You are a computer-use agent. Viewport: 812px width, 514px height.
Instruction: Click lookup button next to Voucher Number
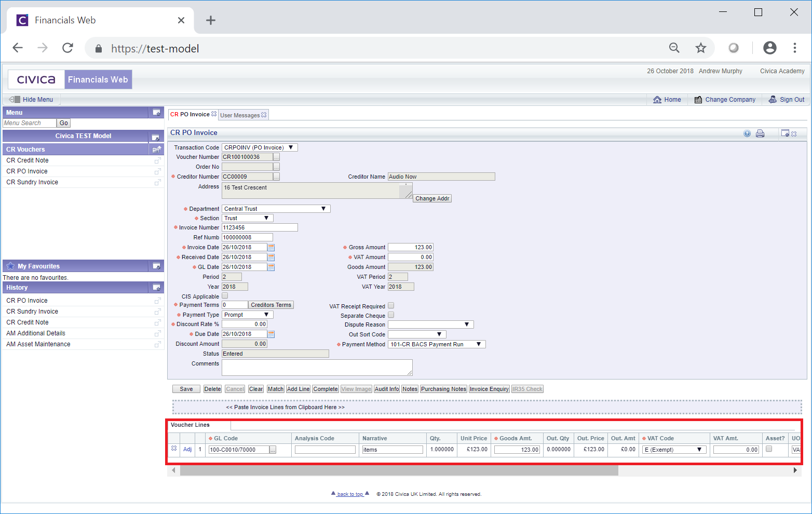(277, 157)
